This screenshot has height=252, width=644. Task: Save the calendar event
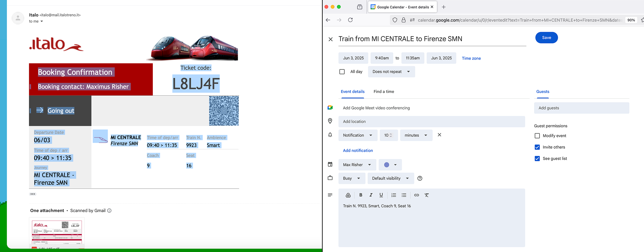click(547, 37)
